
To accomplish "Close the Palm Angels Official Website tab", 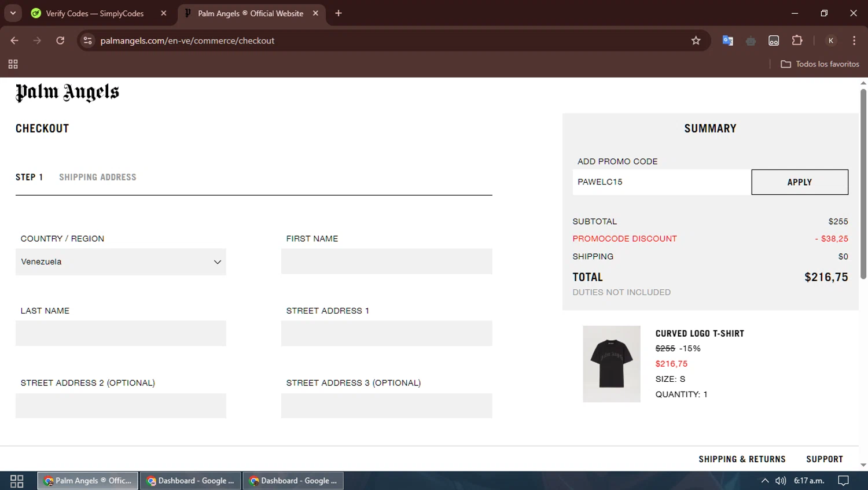I will click(315, 13).
